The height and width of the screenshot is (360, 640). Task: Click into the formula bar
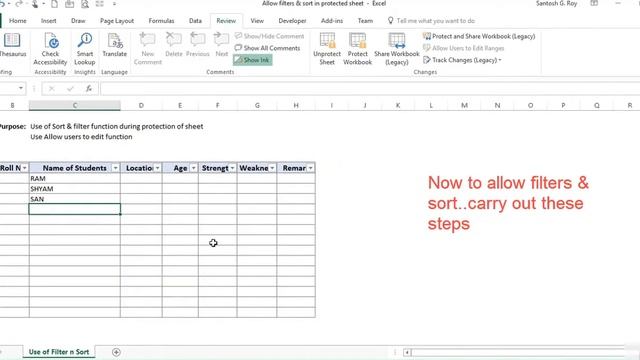(x=370, y=89)
